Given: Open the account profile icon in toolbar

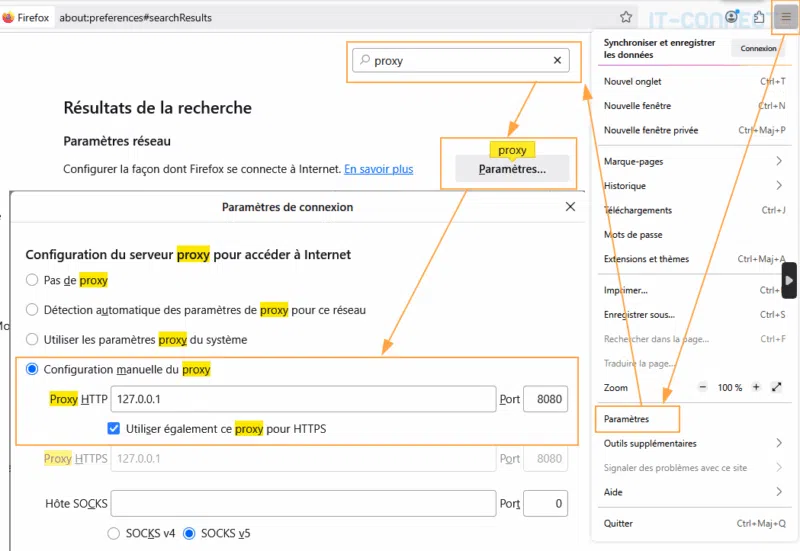Looking at the screenshot, I should (732, 17).
